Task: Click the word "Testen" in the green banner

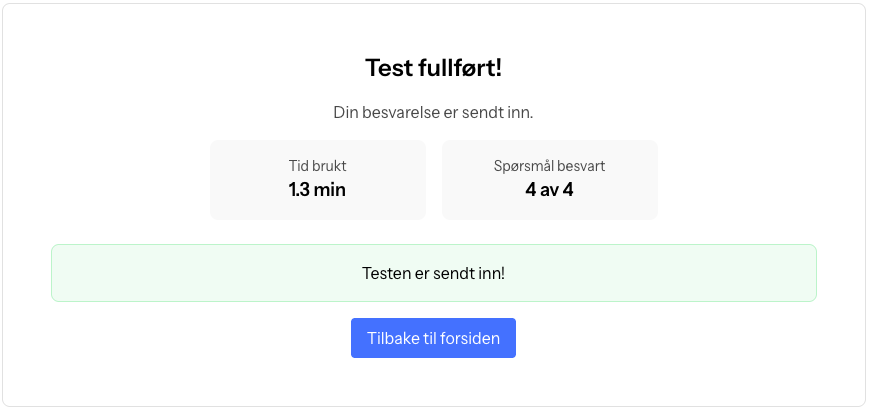Action: (384, 272)
